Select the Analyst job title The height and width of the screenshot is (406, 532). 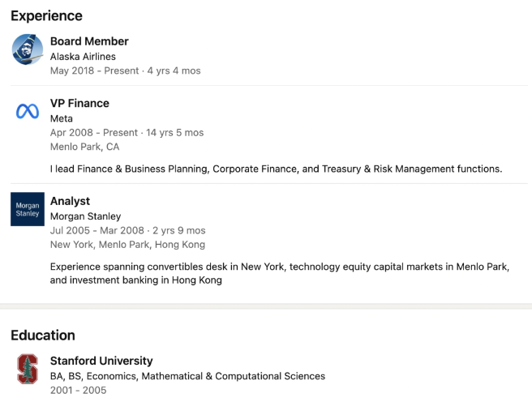coord(70,201)
